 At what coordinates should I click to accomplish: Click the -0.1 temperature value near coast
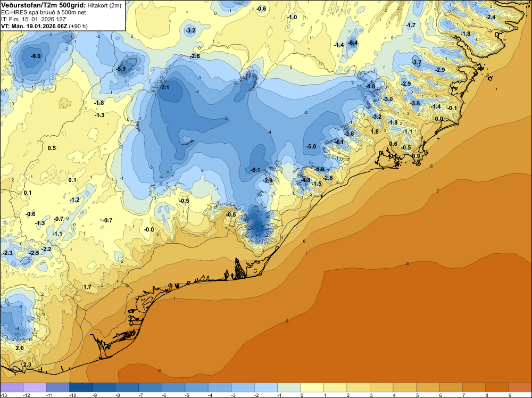pyautogui.click(x=452, y=108)
